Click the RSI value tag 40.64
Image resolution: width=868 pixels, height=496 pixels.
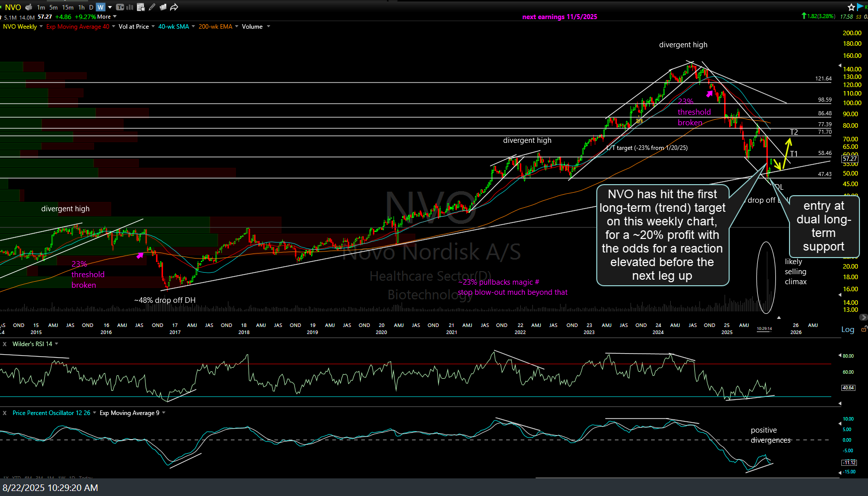(x=848, y=388)
